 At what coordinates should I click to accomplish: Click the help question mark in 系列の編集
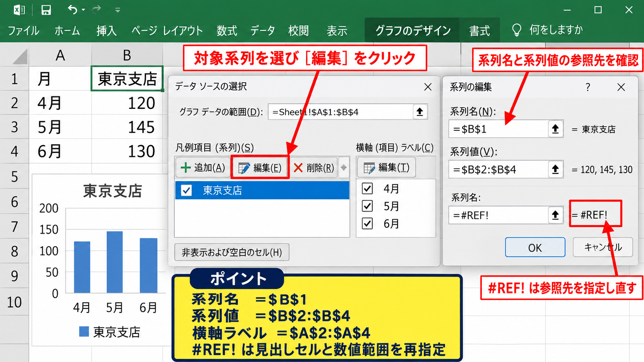pos(588,87)
